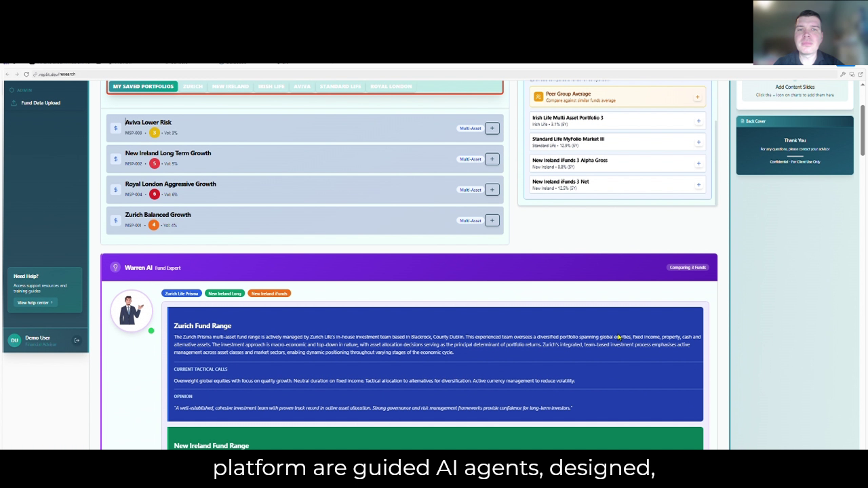Select the My Saved Portfolios tab

(143, 87)
